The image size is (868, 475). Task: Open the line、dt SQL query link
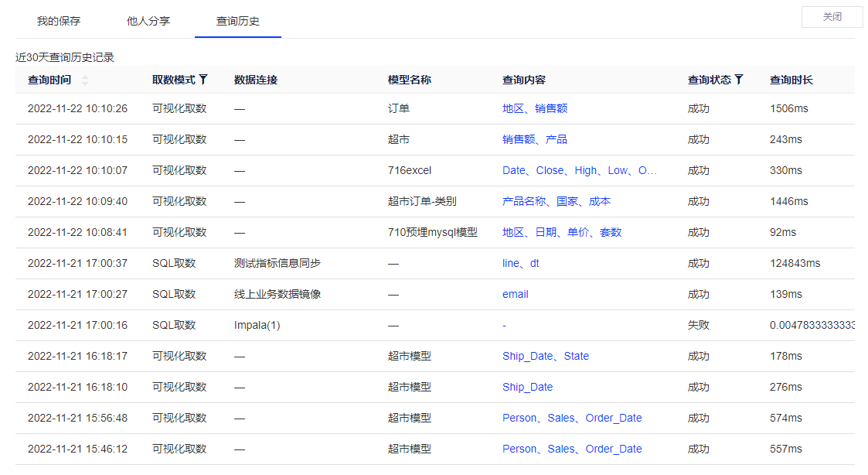[x=520, y=263]
